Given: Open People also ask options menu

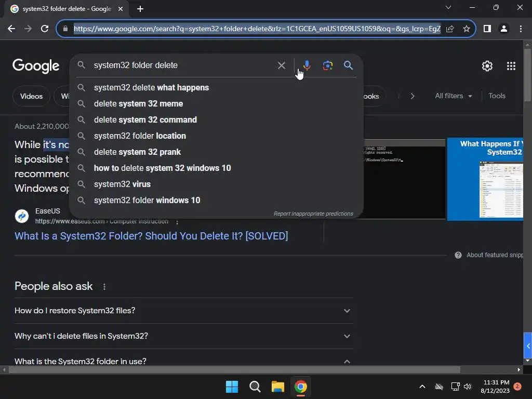Looking at the screenshot, I should point(104,287).
